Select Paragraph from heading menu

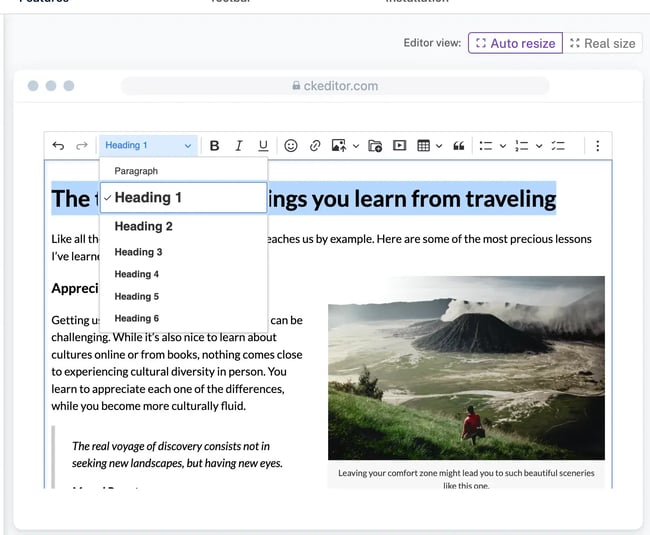[x=184, y=171]
